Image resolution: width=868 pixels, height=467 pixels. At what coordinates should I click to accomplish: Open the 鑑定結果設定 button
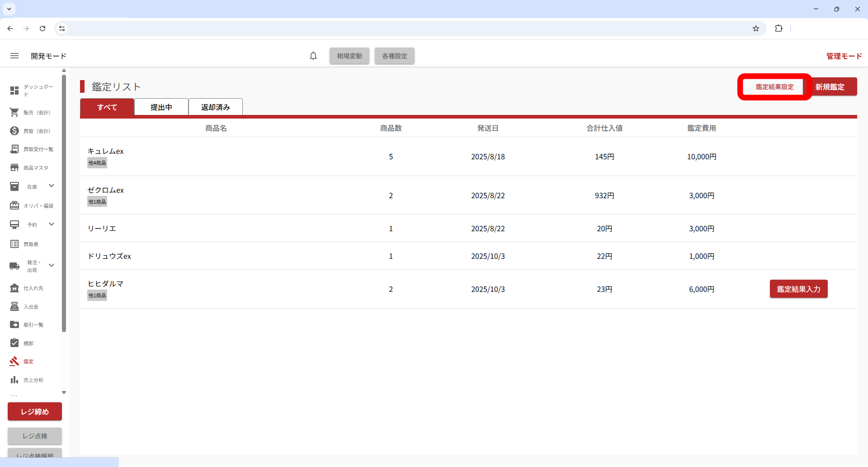point(774,87)
